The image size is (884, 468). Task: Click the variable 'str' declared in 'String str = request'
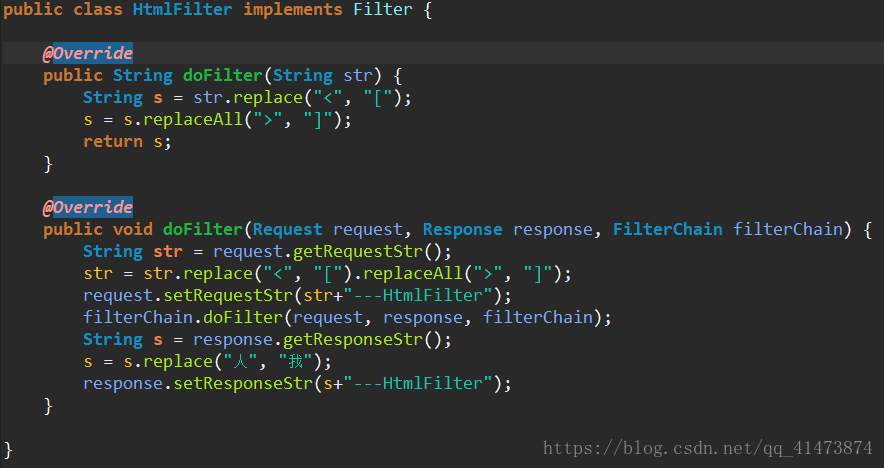[168, 251]
